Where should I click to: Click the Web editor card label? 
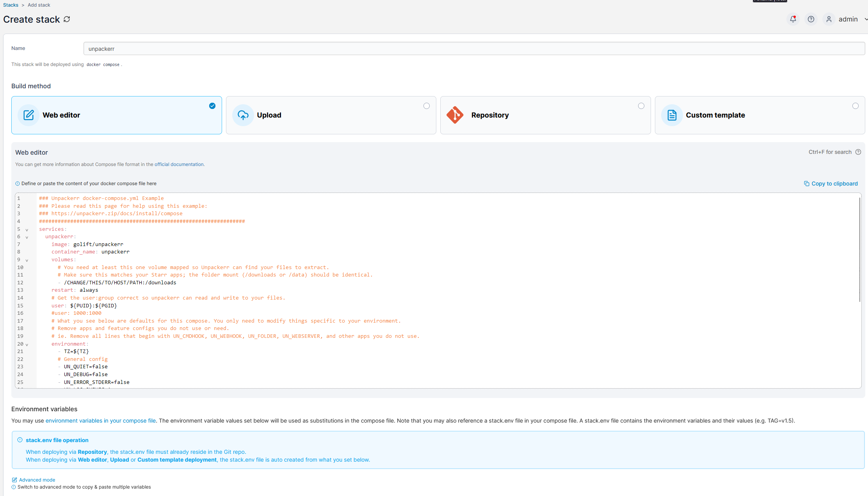pos(61,115)
